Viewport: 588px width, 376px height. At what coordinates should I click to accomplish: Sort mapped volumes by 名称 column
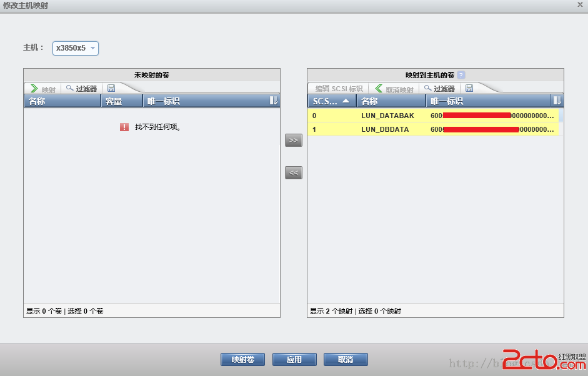(391, 101)
